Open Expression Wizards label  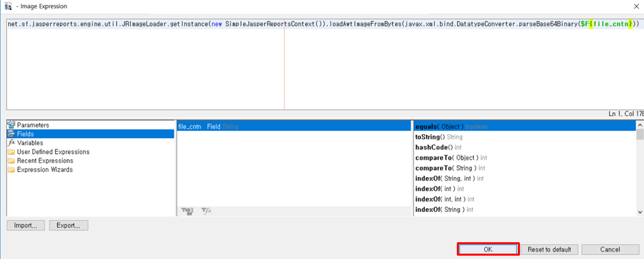tap(45, 170)
